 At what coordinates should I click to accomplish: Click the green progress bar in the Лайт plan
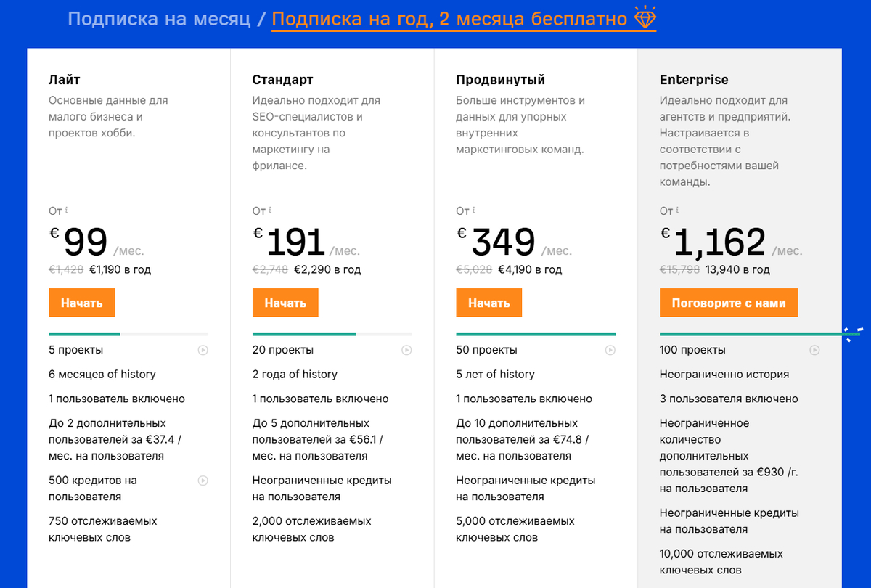click(x=84, y=334)
